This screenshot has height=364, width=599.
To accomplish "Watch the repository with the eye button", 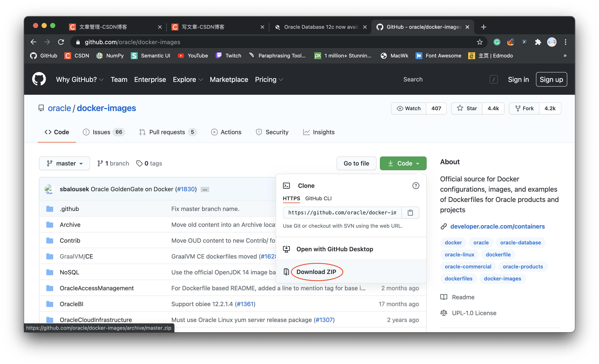I will tap(409, 108).
